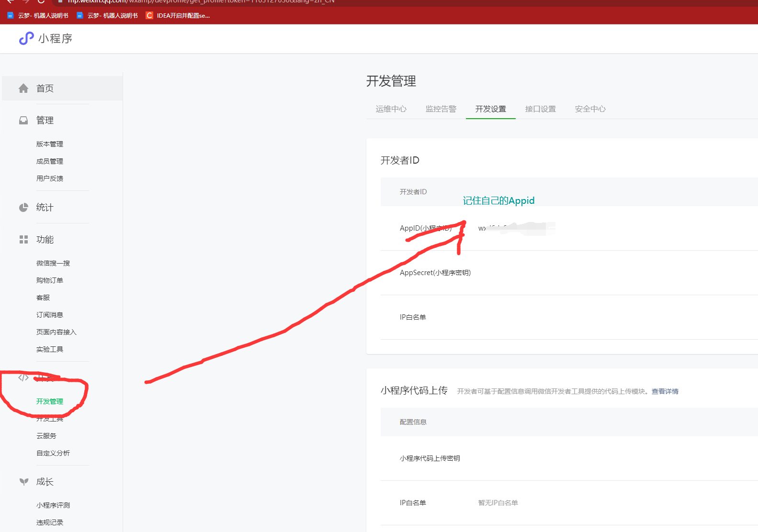
Task: Select 开发管理 in the sidebar
Action: [50, 401]
